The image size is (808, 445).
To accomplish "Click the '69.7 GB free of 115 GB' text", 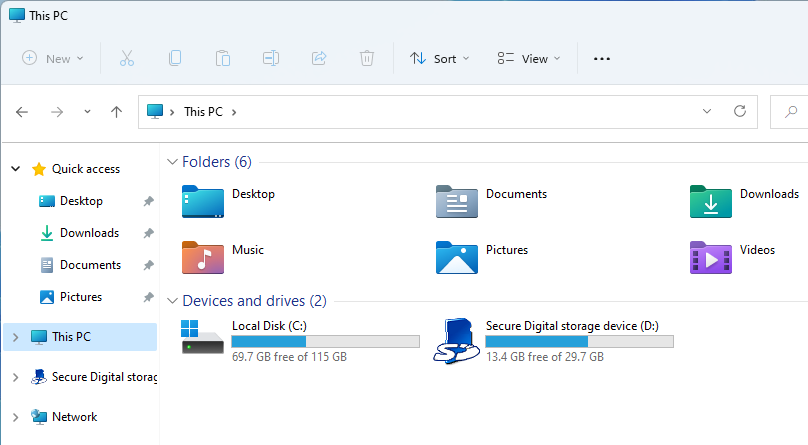I will click(289, 356).
